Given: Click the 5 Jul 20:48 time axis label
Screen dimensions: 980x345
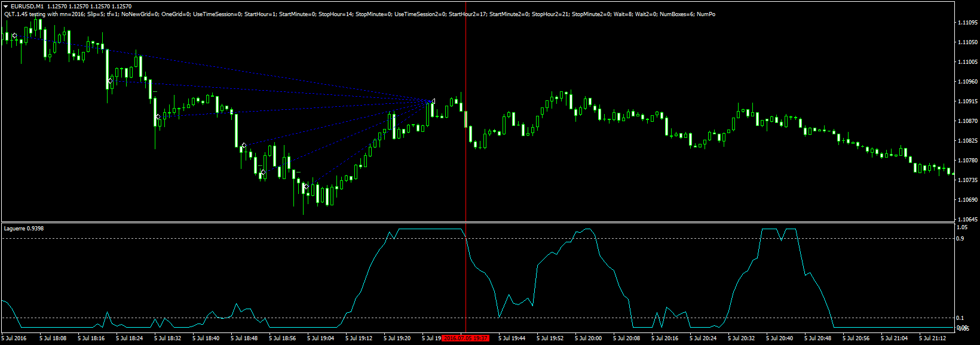Looking at the screenshot, I should 817,338.
